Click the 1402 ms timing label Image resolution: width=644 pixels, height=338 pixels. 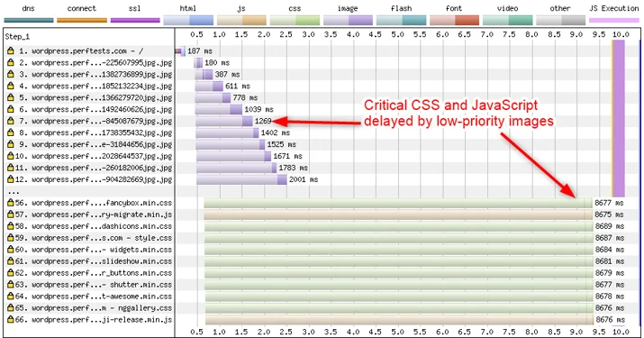(x=276, y=132)
